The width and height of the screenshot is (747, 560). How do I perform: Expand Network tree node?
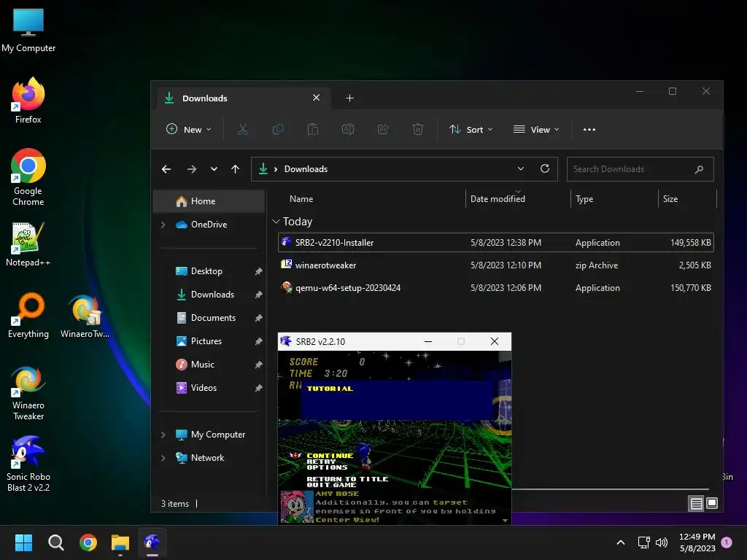pyautogui.click(x=163, y=458)
